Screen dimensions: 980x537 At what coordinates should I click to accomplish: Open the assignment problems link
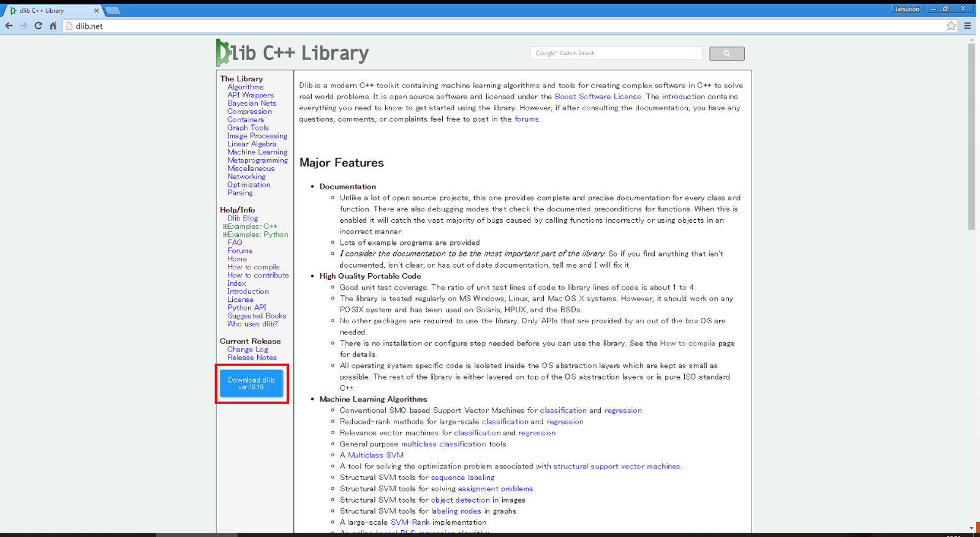pyautogui.click(x=496, y=489)
